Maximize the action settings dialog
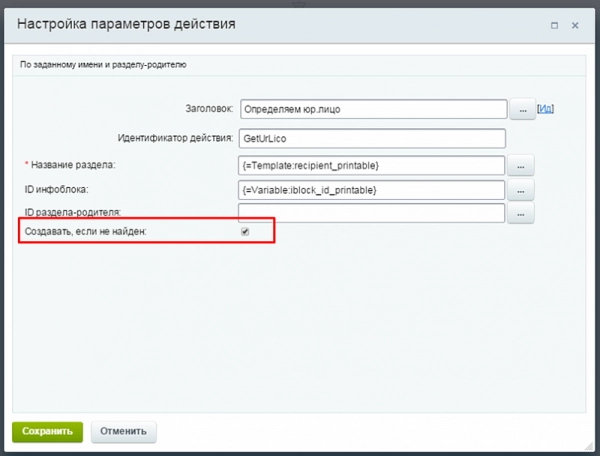Image resolution: width=600 pixels, height=456 pixels. (x=554, y=25)
